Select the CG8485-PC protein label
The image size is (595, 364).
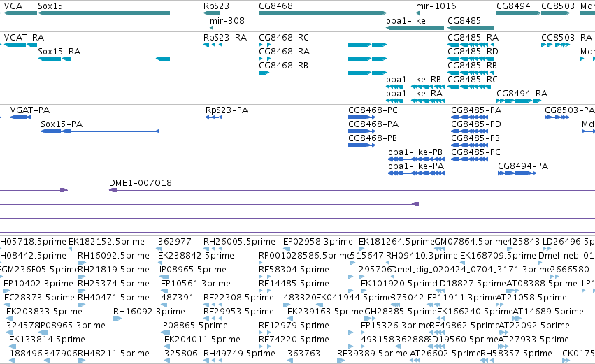click(476, 152)
